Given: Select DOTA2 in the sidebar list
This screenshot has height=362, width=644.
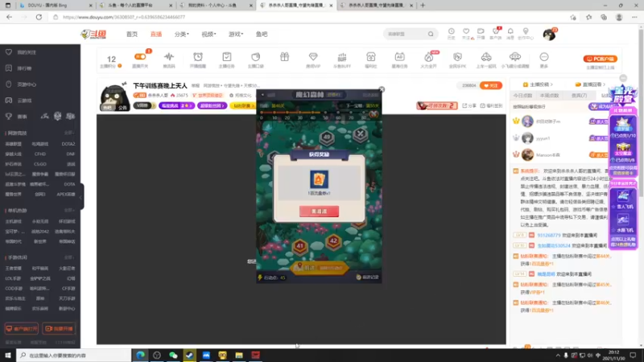Looking at the screenshot, I should [x=68, y=144].
